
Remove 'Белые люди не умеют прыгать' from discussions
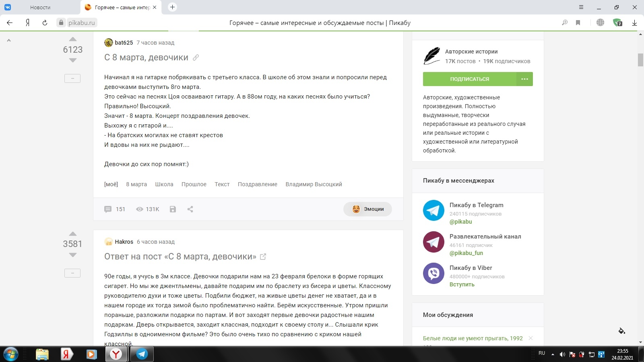530,338
